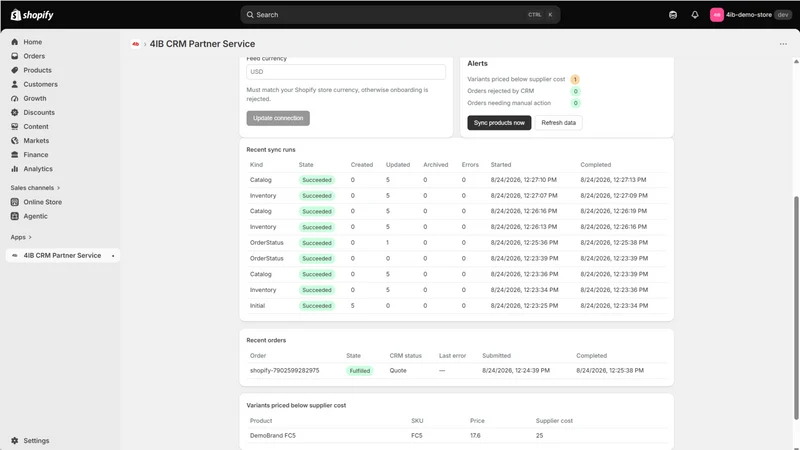Click the Refresh data button
Viewport: 800px width, 450px height.
point(559,123)
